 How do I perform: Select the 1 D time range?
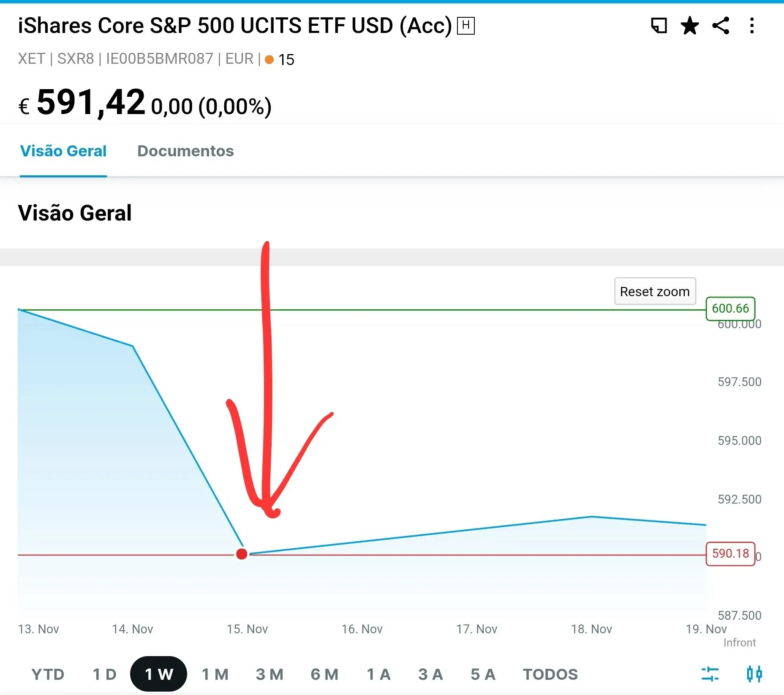pos(104,674)
